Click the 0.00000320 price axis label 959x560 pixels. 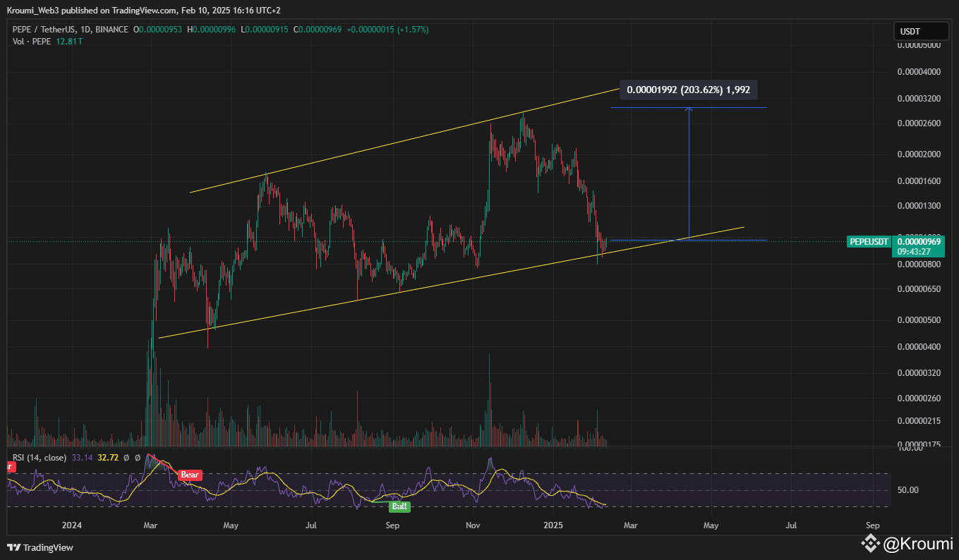(919, 373)
